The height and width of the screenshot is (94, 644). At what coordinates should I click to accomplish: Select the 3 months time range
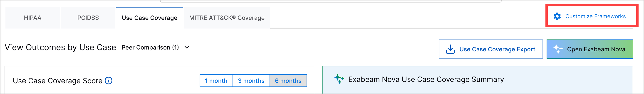click(251, 81)
